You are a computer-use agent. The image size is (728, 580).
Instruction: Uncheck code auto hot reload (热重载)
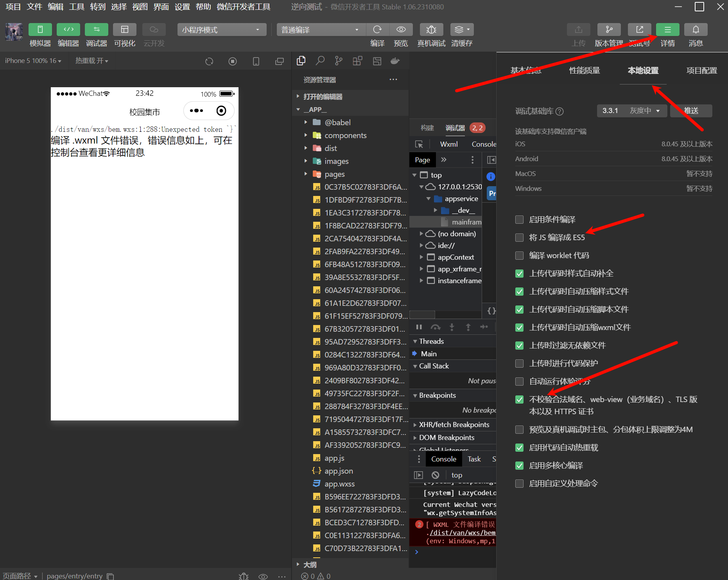click(519, 447)
